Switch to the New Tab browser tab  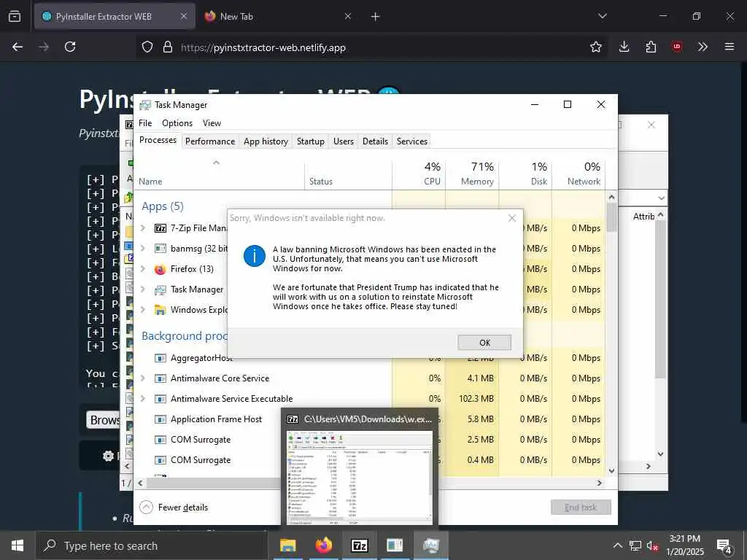click(277, 16)
